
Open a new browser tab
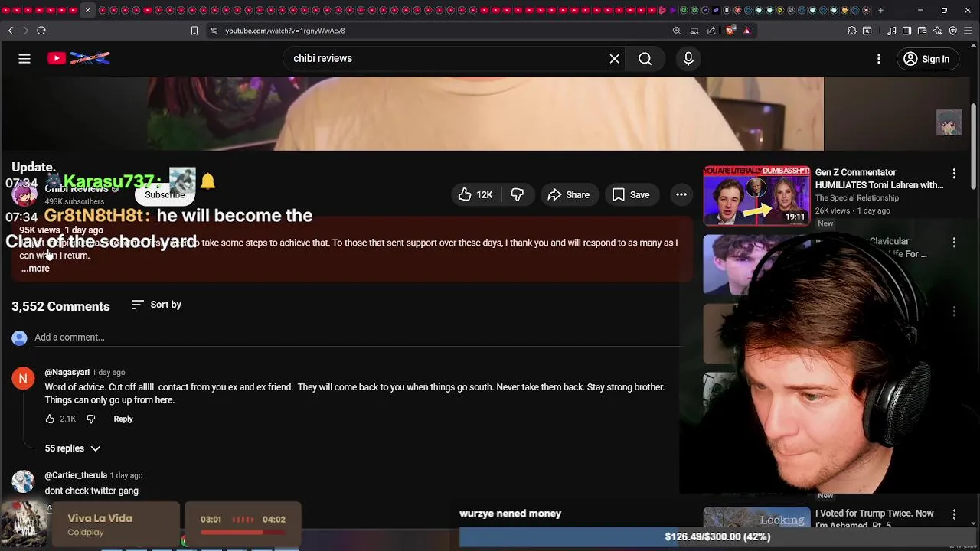coord(880,10)
